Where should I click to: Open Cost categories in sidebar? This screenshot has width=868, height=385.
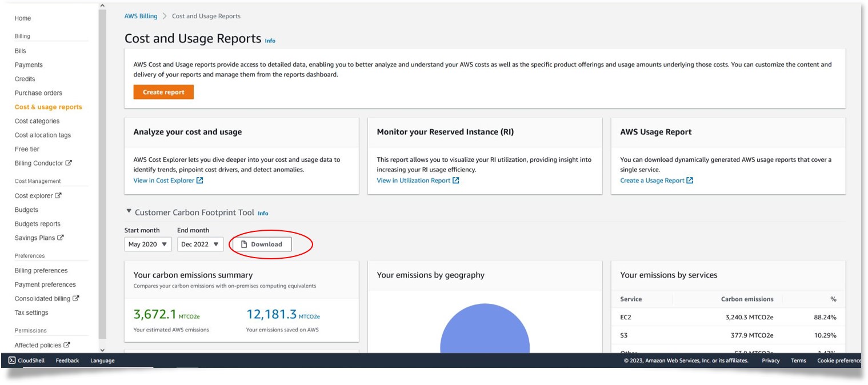pos(37,121)
